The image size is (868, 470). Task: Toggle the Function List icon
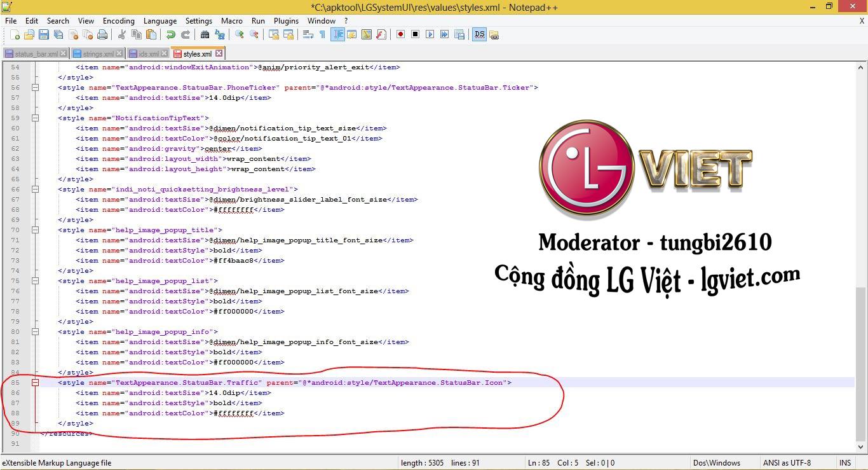(381, 34)
